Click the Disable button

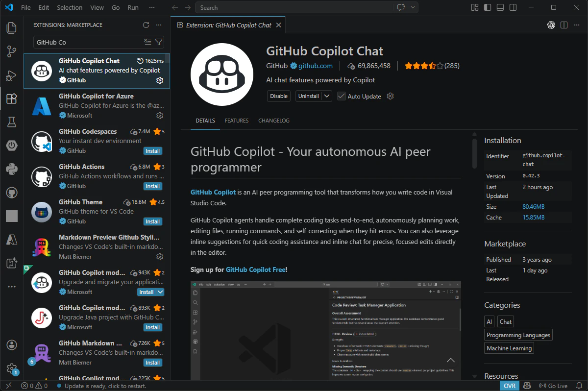(x=279, y=96)
